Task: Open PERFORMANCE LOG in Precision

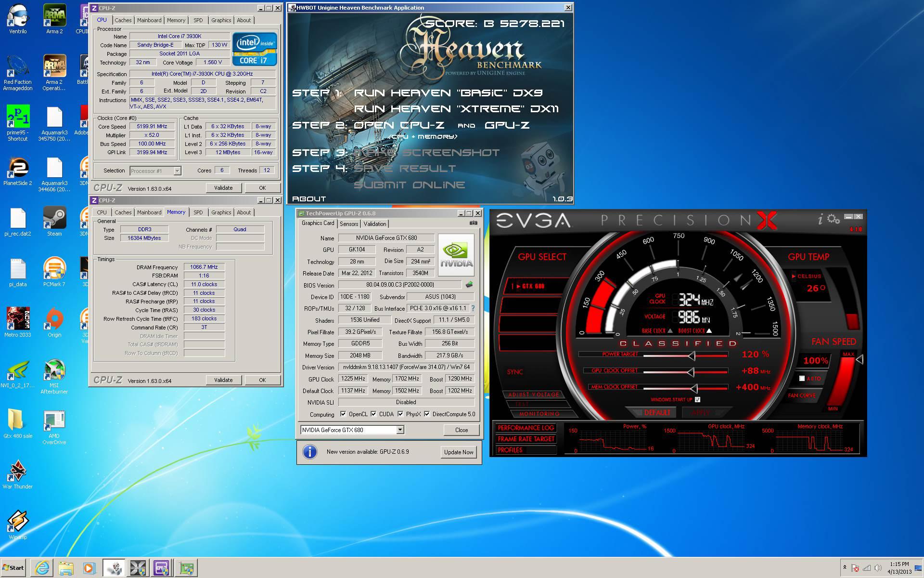Action: (x=526, y=428)
